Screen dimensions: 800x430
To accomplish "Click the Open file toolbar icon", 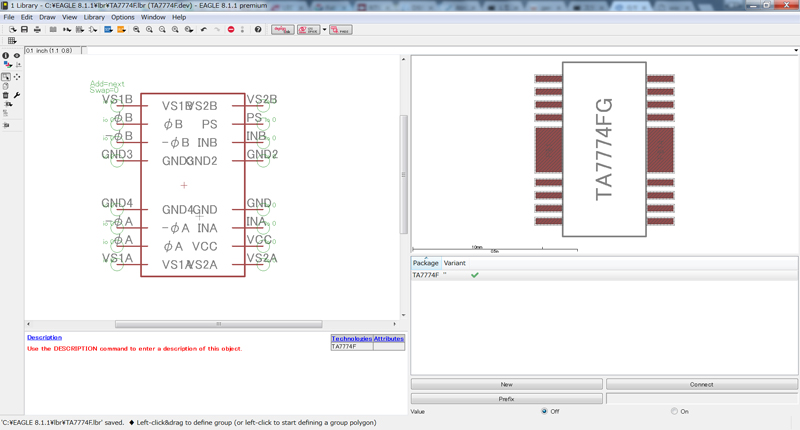I will click(12, 30).
